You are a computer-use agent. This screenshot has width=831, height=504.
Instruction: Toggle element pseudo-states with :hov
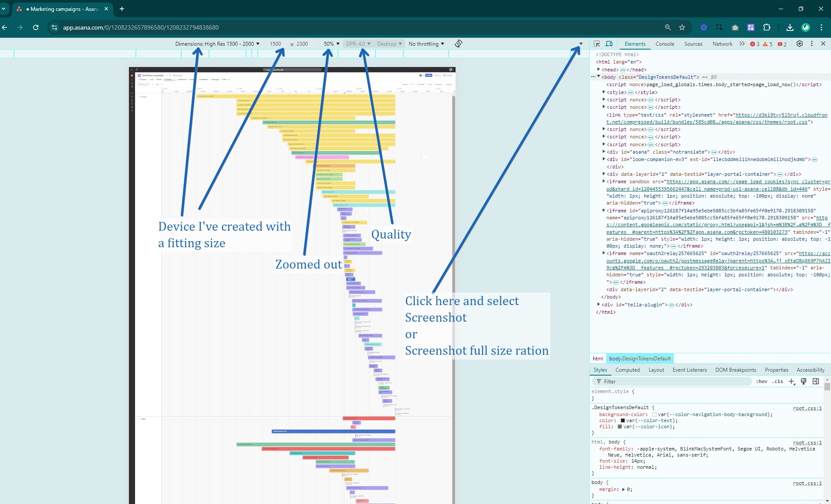tap(762, 382)
